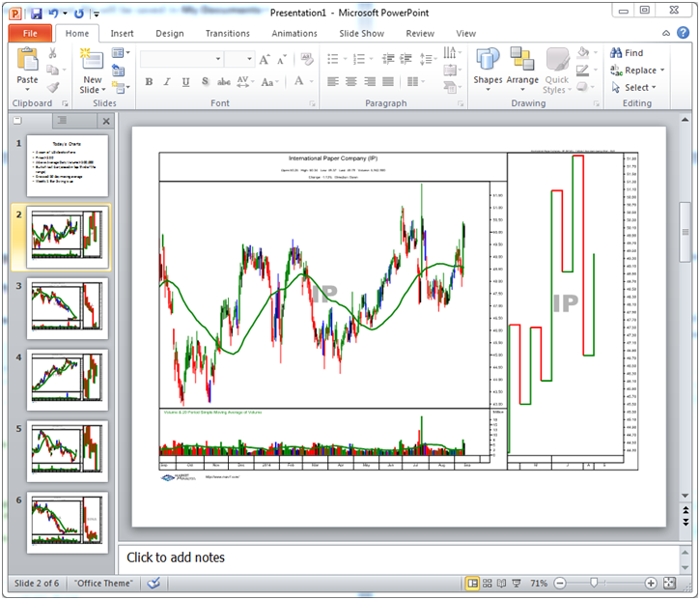Click the Copy icon in Clipboard group
Image resolution: width=700 pixels, height=600 pixels.
click(x=53, y=71)
